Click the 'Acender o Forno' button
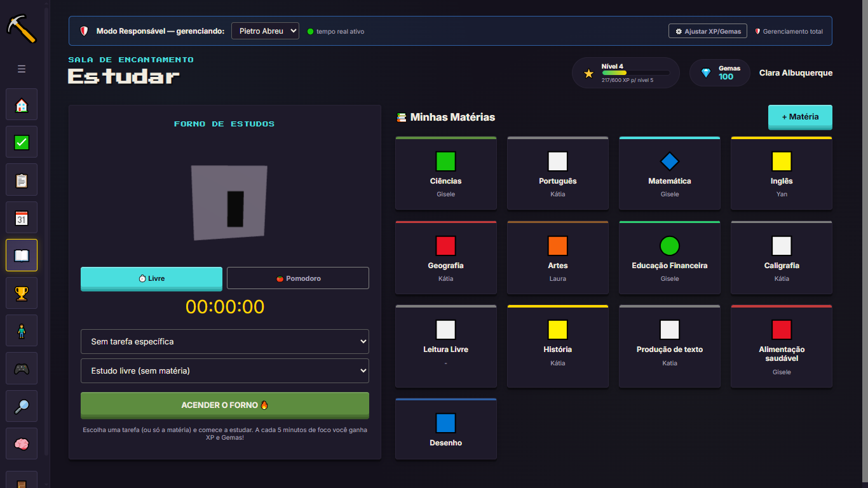The width and height of the screenshot is (868, 488). pyautogui.click(x=225, y=405)
